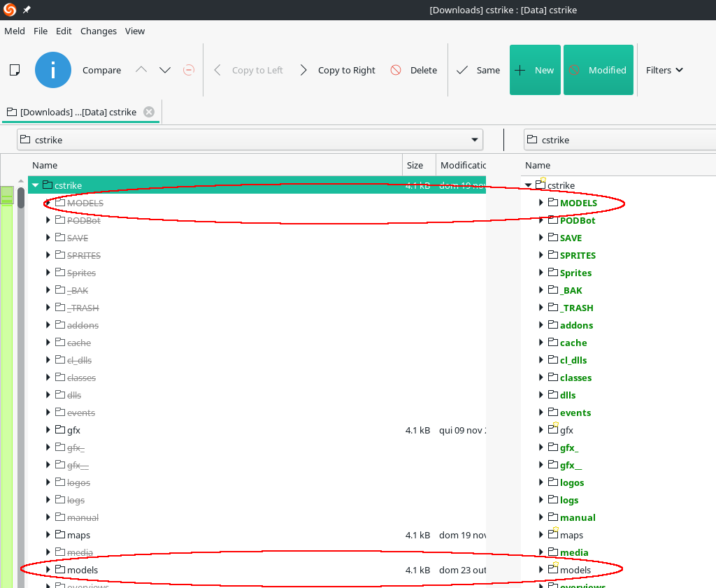Select right pane media folder row
The image size is (716, 588).
tap(618, 552)
